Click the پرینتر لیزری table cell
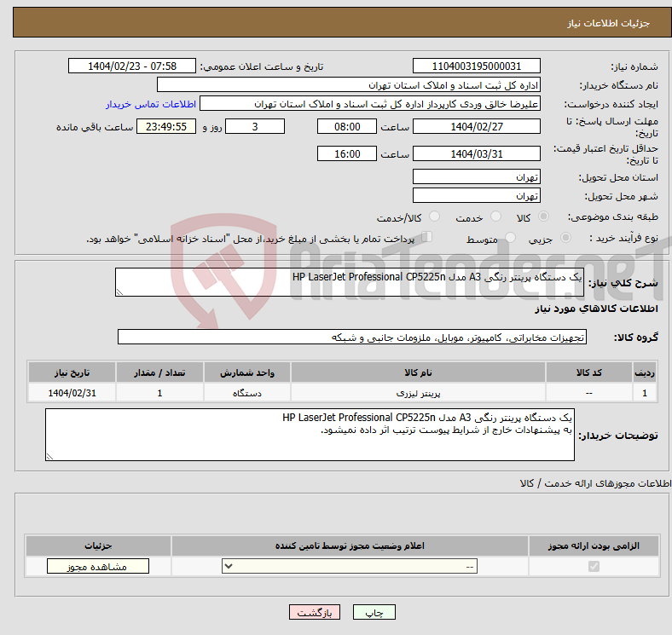This screenshot has width=672, height=635. [418, 393]
